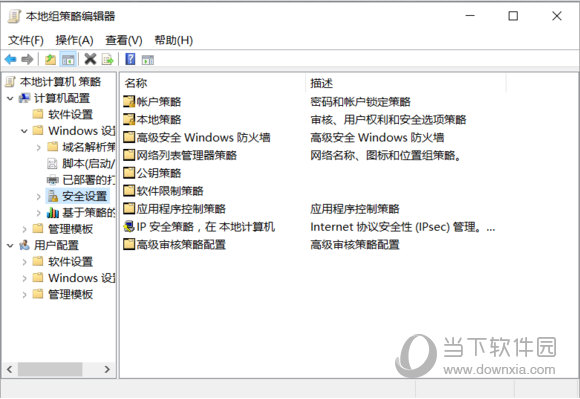This screenshot has width=580, height=399.
Task: Minimize the 本地组策略编辑器 window
Action: tap(470, 16)
